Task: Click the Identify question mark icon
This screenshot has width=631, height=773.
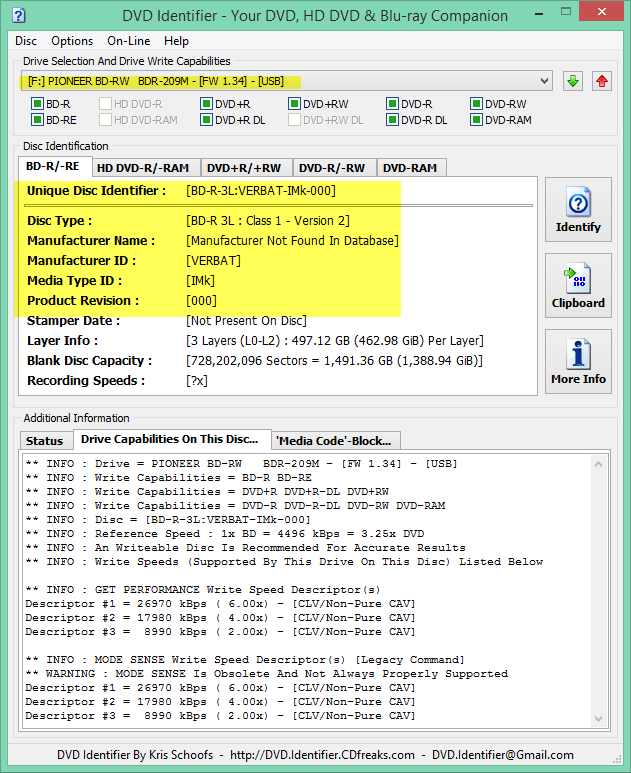Action: coord(578,202)
